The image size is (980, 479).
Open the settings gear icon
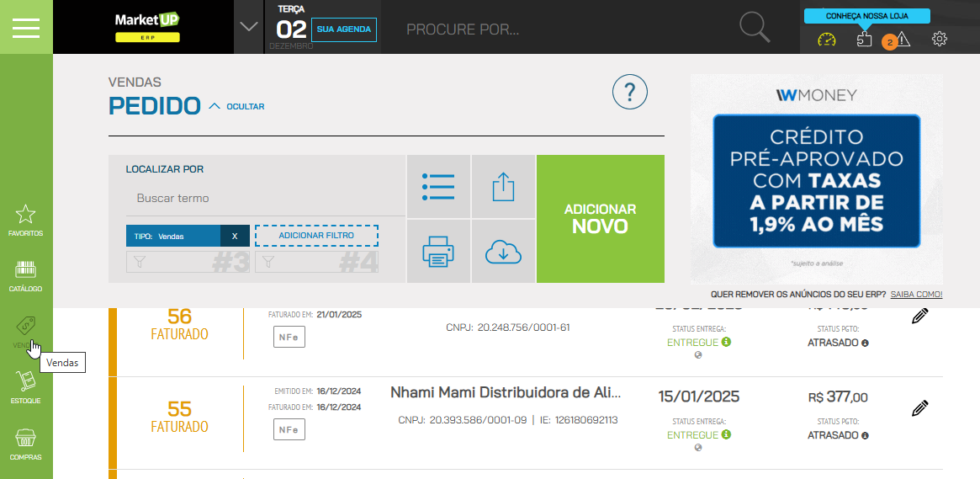coord(940,40)
